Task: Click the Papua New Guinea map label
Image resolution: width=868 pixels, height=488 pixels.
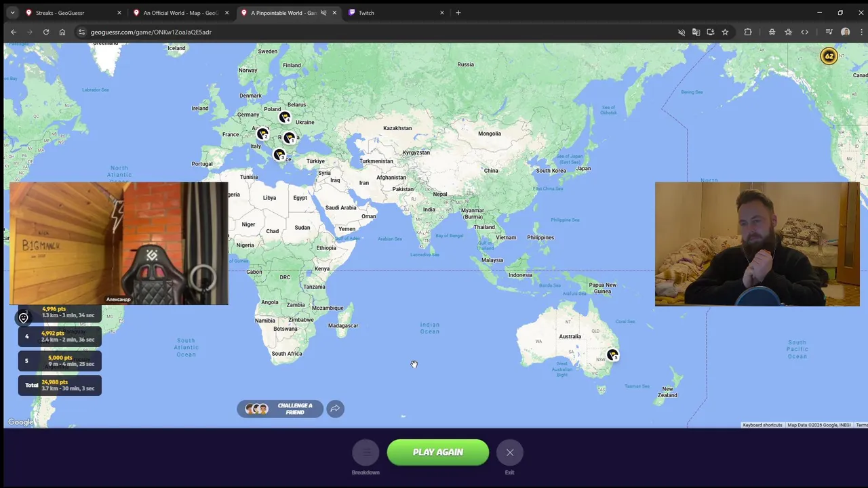Action: (602, 288)
